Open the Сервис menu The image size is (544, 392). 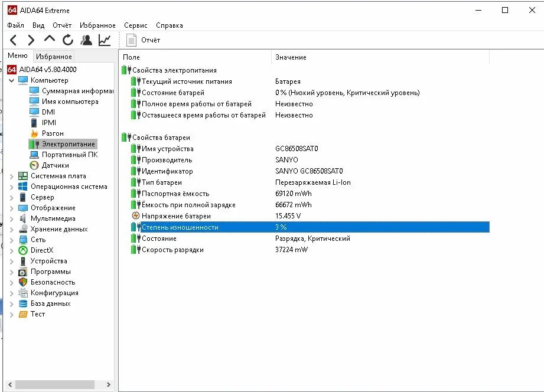tap(135, 25)
